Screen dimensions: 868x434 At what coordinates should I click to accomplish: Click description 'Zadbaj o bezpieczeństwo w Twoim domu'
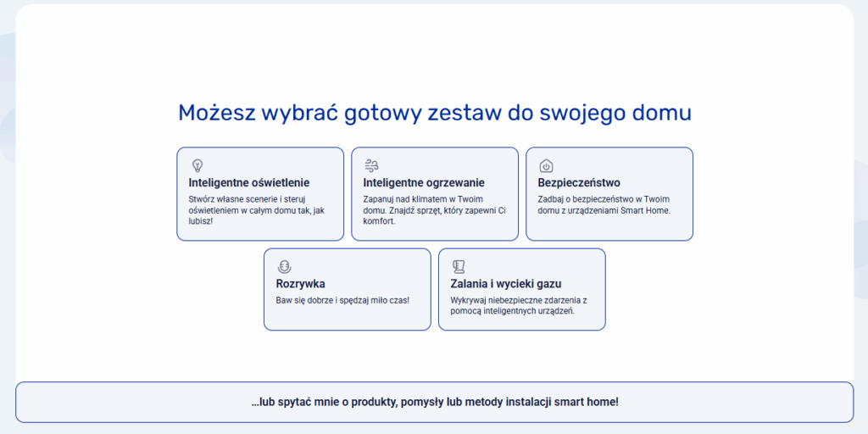[x=604, y=205]
